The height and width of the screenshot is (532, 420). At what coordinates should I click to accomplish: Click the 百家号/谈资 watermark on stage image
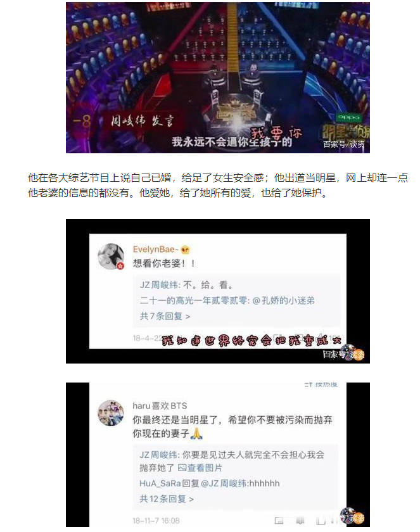click(344, 144)
